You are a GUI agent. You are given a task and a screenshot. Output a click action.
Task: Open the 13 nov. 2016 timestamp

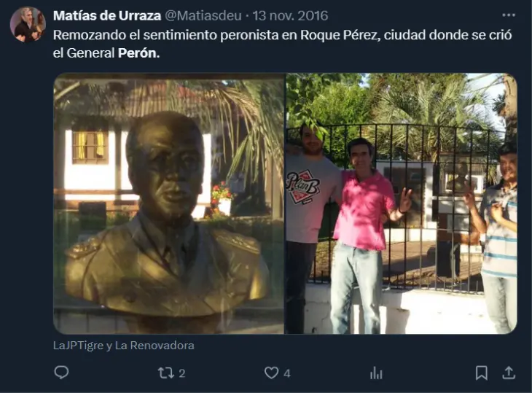point(290,15)
